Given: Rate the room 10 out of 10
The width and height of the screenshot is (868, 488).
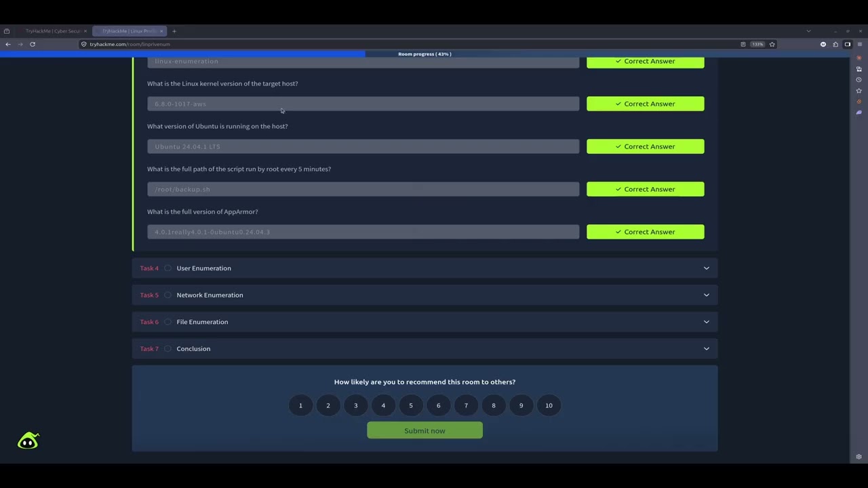Looking at the screenshot, I should click(549, 405).
